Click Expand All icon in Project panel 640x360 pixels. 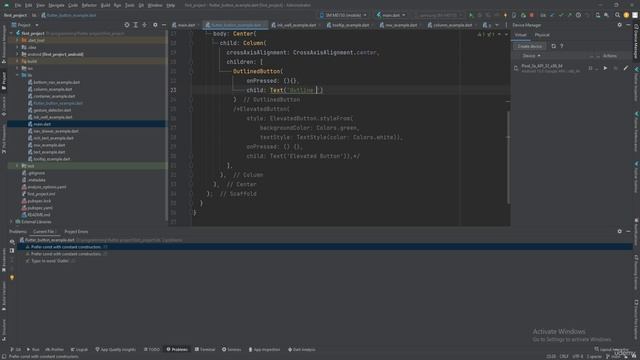[x=136, y=25]
